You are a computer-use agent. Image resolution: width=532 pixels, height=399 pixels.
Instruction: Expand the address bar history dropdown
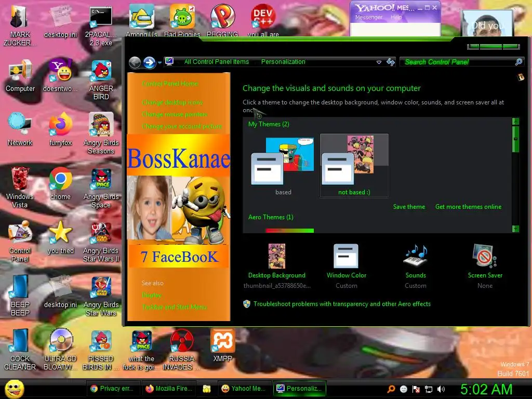click(x=379, y=62)
